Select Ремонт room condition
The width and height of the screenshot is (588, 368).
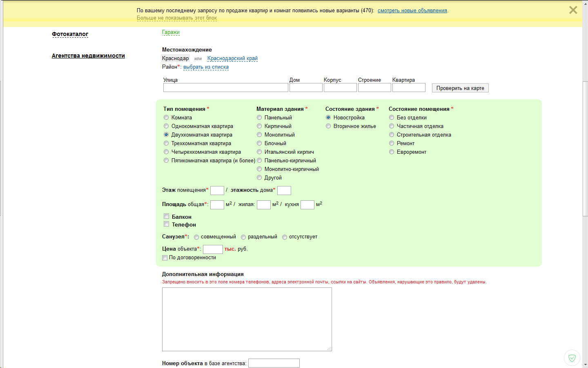click(392, 143)
